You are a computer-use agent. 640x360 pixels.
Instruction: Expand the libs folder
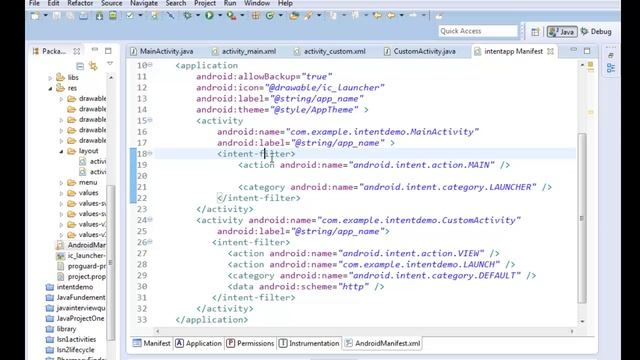pos(50,78)
